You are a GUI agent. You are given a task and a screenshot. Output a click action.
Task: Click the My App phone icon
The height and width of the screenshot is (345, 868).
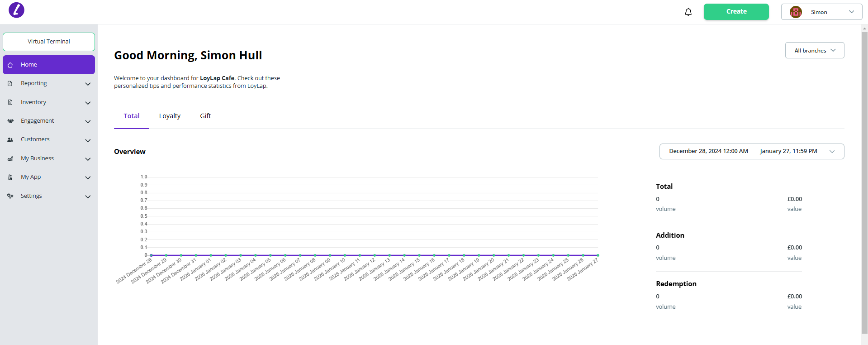[x=10, y=177]
